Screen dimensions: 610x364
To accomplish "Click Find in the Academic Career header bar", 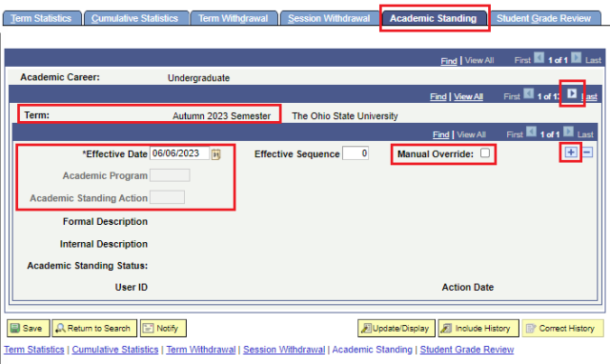I will click(449, 61).
